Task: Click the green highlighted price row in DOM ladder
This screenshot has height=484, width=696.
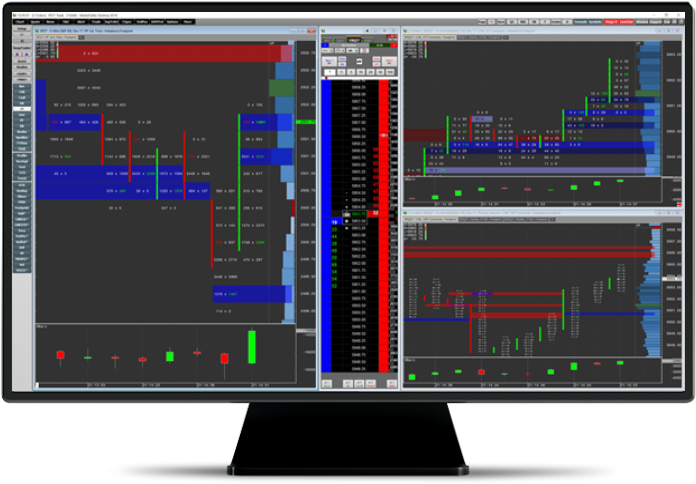Action: pyautogui.click(x=357, y=214)
